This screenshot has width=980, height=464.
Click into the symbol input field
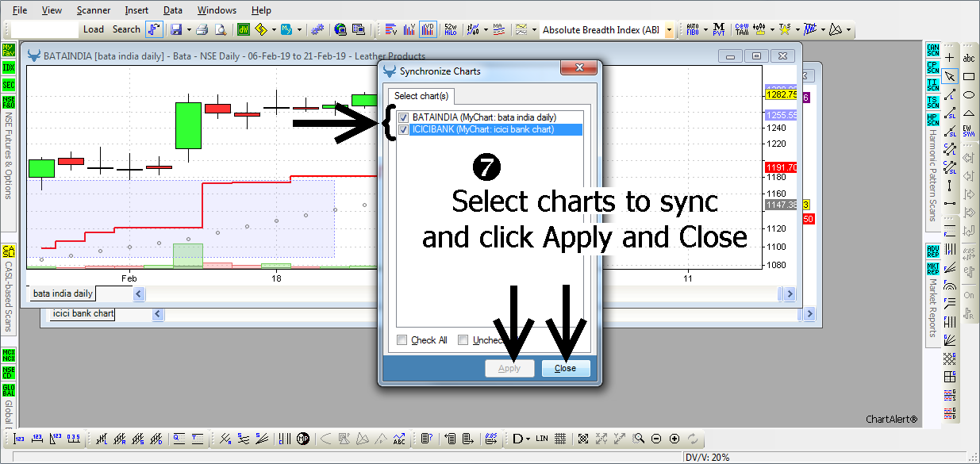[x=45, y=29]
